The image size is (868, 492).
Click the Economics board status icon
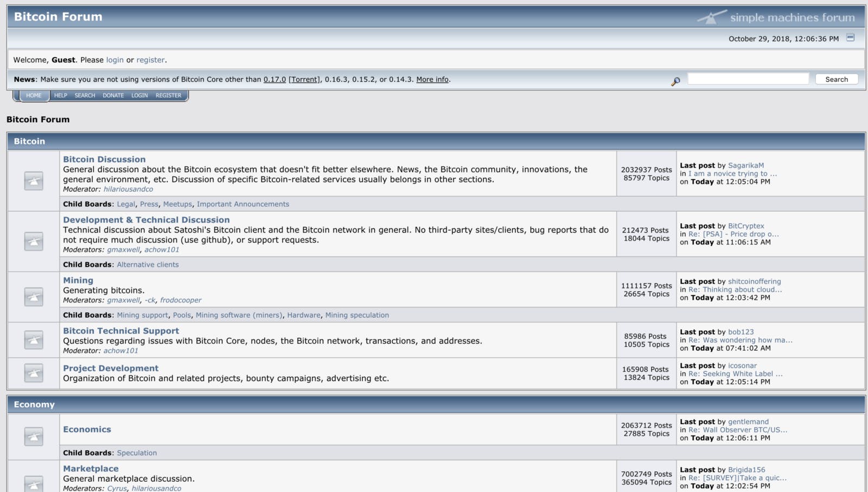[x=34, y=437]
